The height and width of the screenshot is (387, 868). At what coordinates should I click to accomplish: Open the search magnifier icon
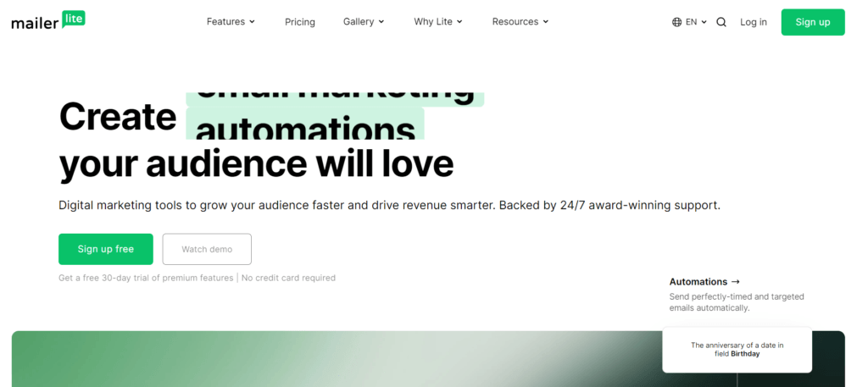[721, 22]
